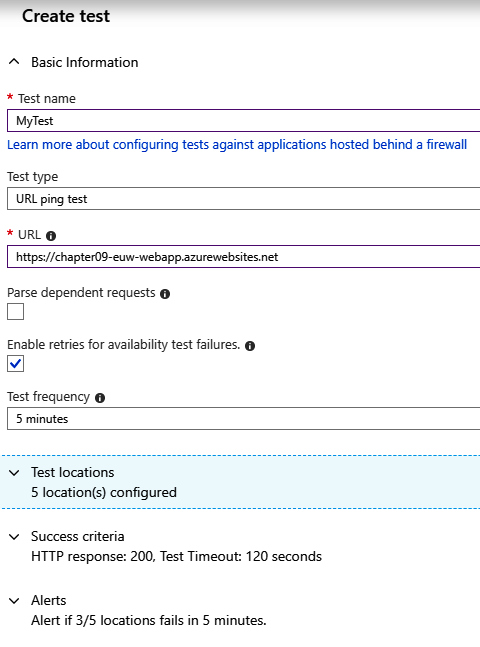Image resolution: width=480 pixels, height=647 pixels.
Task: Collapse the Basic Information section chevron
Action: [x=14, y=62]
